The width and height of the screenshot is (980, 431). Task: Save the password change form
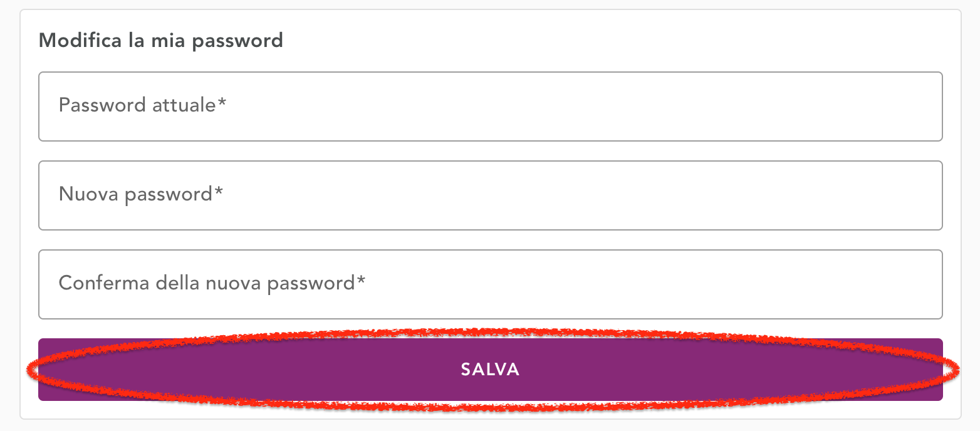490,370
